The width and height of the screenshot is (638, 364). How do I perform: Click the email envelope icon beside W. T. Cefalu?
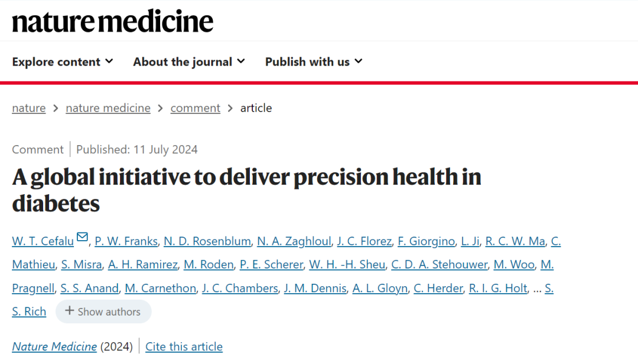click(x=82, y=237)
